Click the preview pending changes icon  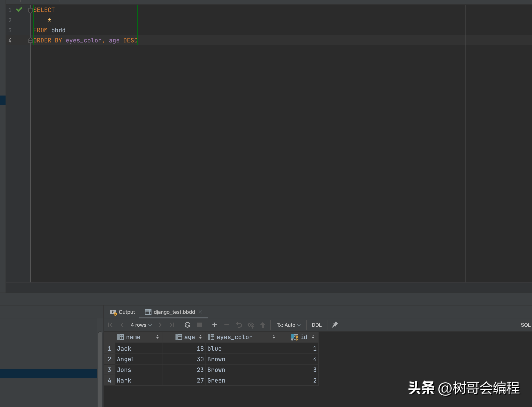click(251, 325)
